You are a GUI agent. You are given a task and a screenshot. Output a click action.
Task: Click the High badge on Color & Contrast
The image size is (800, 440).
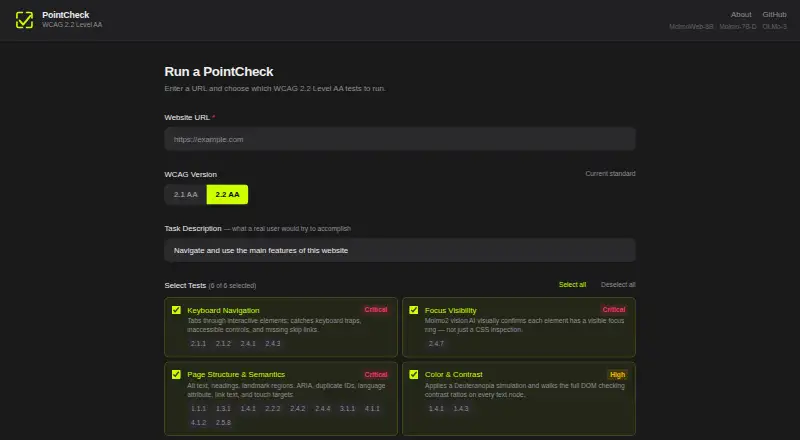tap(617, 375)
